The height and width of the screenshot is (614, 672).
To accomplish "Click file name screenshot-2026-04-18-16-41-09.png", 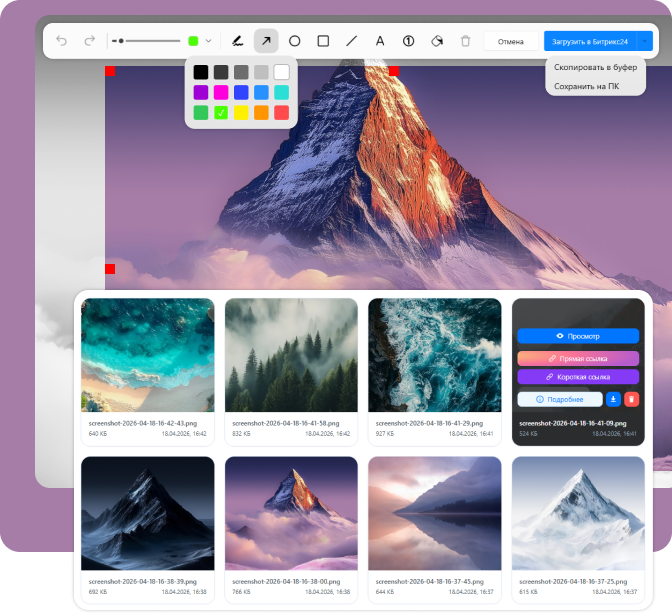I will coord(573,423).
